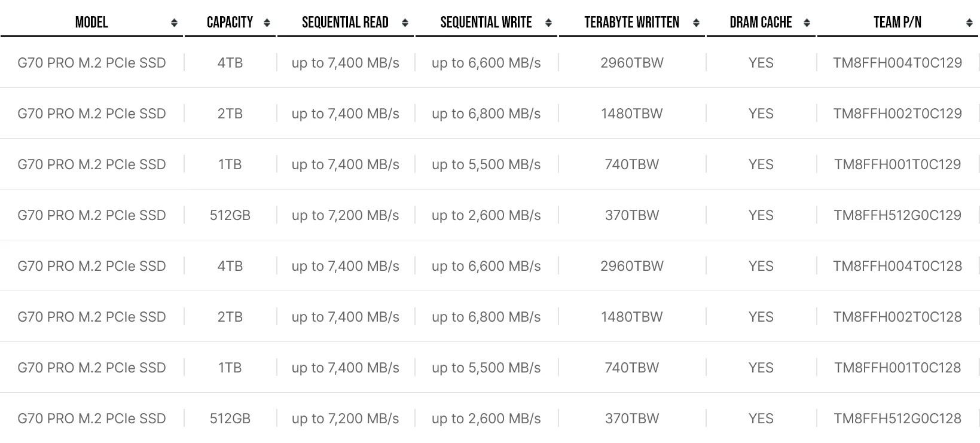Click DRAM Cache sort arrows icon
The image size is (980, 443).
(x=807, y=23)
